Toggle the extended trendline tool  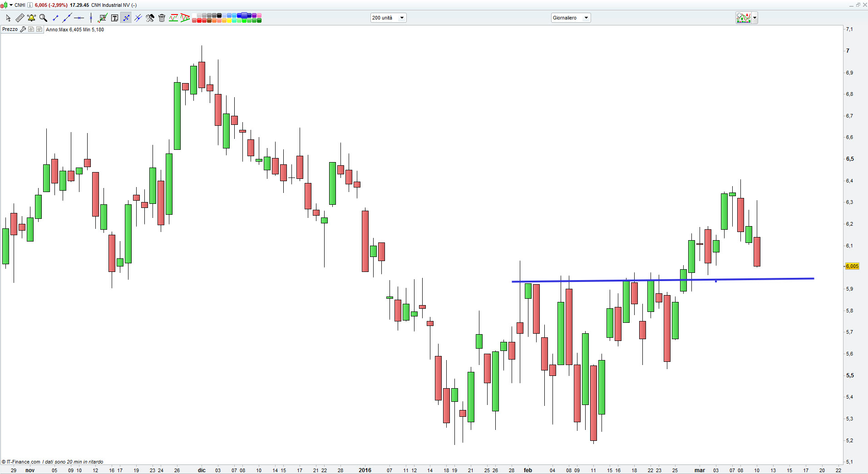click(68, 18)
